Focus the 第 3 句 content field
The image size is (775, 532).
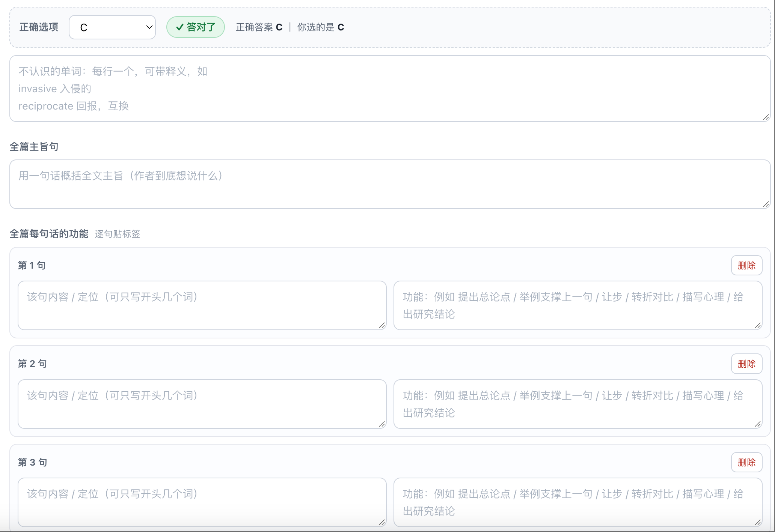point(202,502)
